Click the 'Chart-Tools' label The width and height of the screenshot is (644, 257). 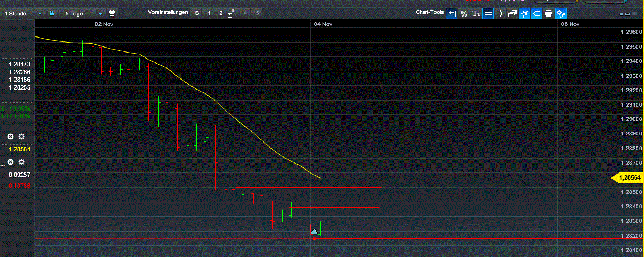(x=429, y=13)
